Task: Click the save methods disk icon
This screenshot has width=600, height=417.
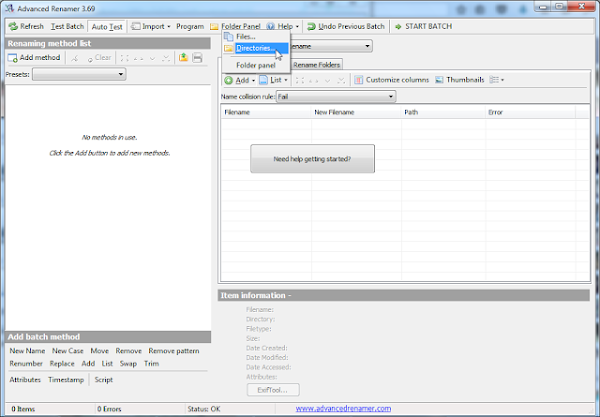Action: point(197,58)
